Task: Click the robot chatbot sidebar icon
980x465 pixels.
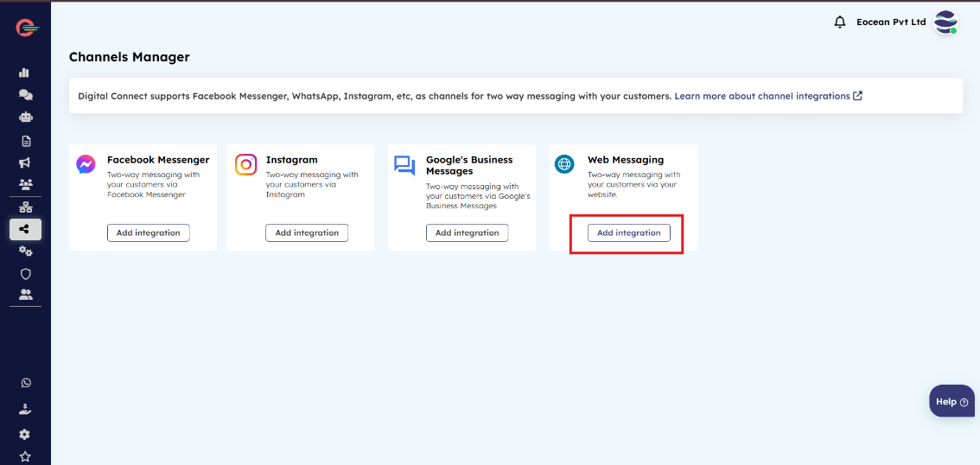Action: click(25, 118)
